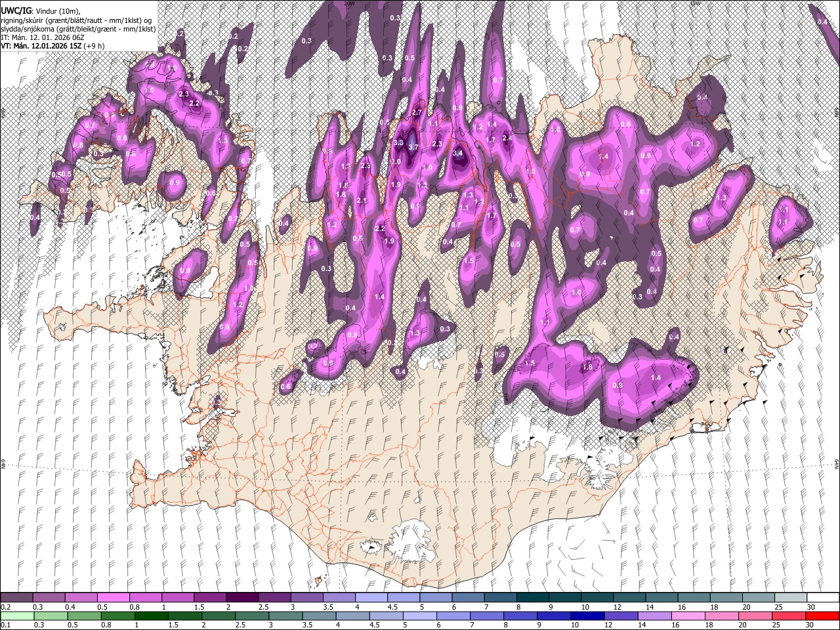Click the valid time 'VT: Mán. 12.01.2026 15Z'
The height and width of the screenshot is (630, 840).
pyautogui.click(x=41, y=46)
